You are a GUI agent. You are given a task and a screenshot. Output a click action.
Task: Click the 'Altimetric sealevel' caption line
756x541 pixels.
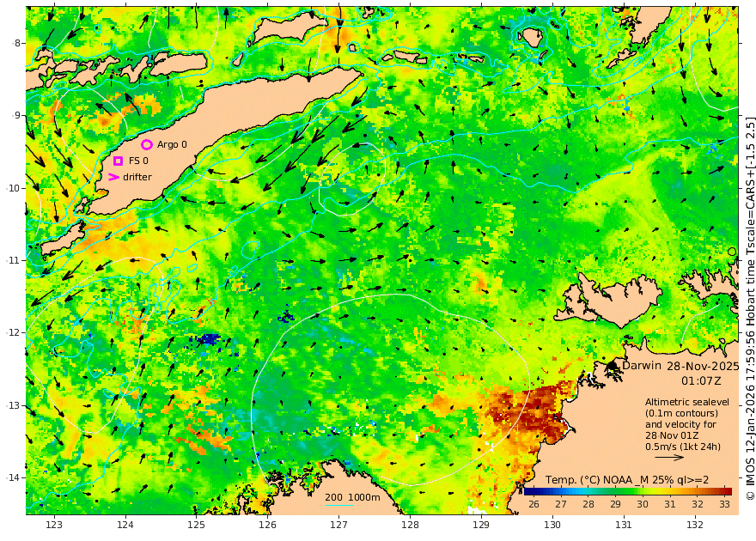[687, 402]
